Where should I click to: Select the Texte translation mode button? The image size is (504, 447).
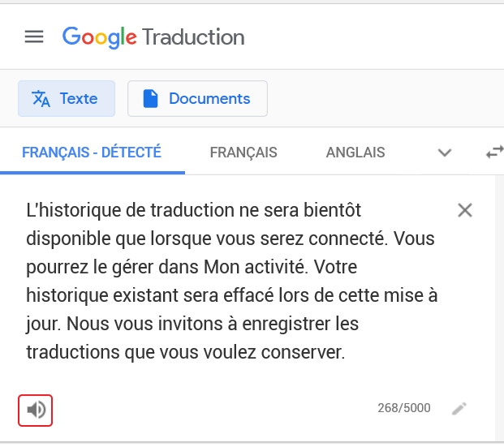point(67,99)
